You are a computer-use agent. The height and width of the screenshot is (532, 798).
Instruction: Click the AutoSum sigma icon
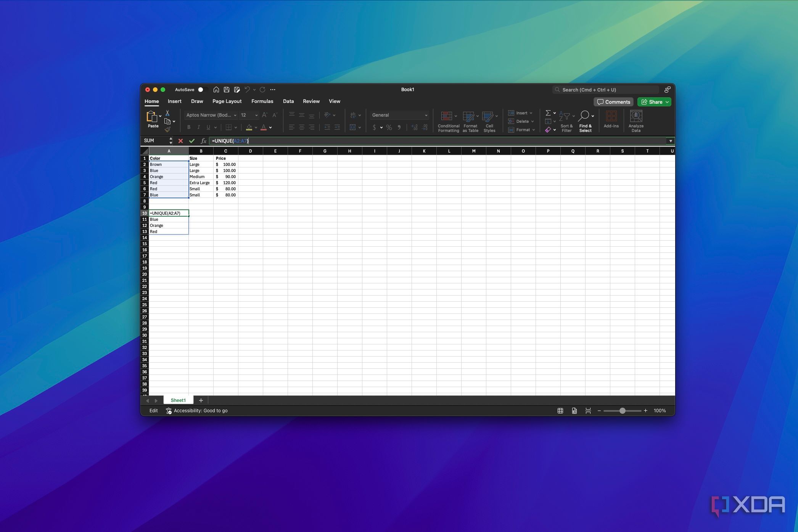(548, 113)
